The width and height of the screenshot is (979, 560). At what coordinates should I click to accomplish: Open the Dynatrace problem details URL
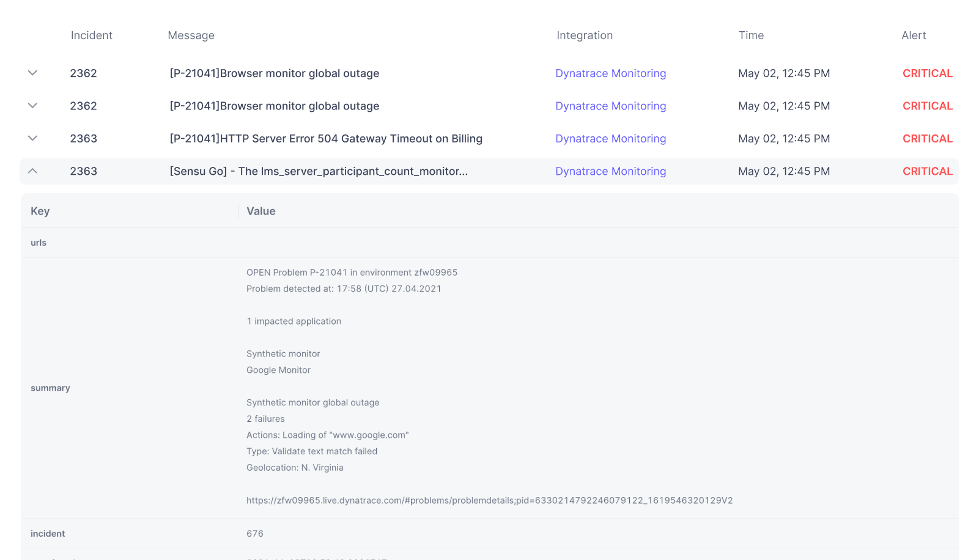tap(489, 500)
